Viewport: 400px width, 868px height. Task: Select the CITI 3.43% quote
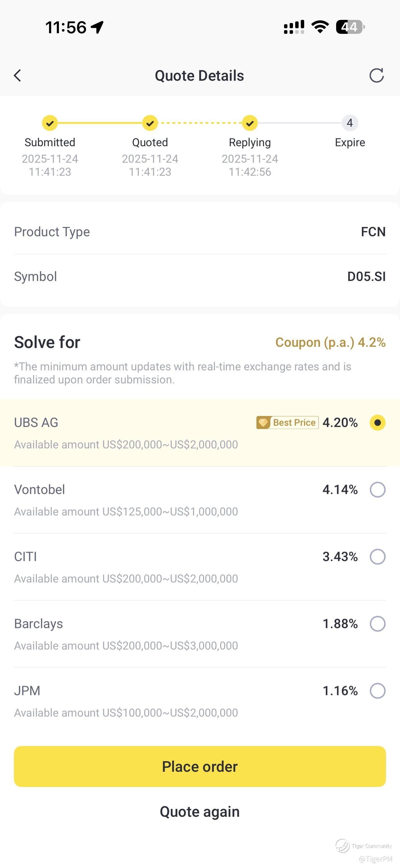click(x=200, y=567)
